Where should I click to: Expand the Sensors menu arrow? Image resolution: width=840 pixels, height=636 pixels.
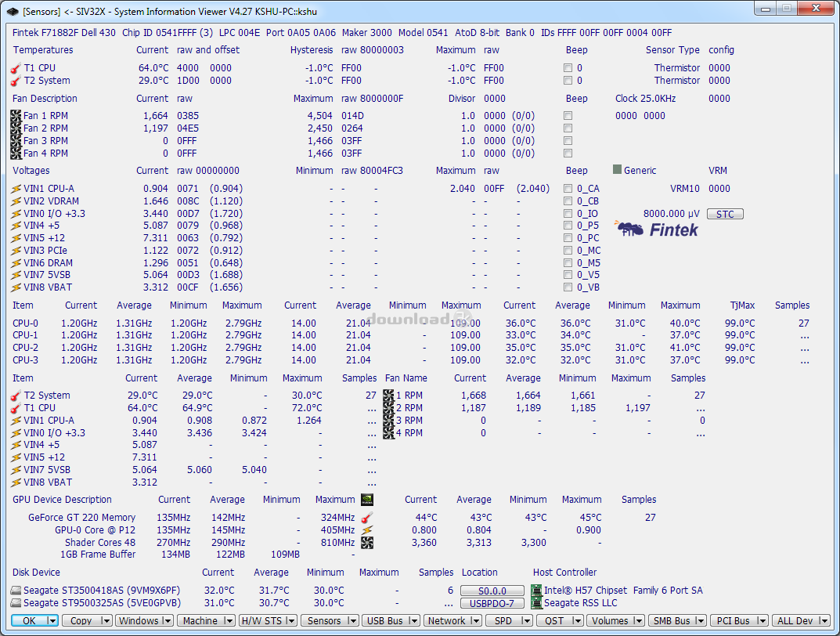pyautogui.click(x=352, y=620)
